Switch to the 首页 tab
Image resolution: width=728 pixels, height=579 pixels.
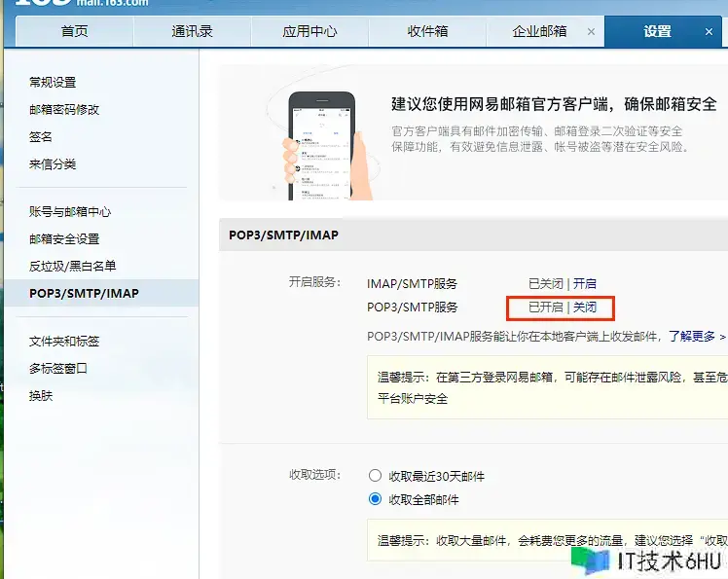point(74,31)
